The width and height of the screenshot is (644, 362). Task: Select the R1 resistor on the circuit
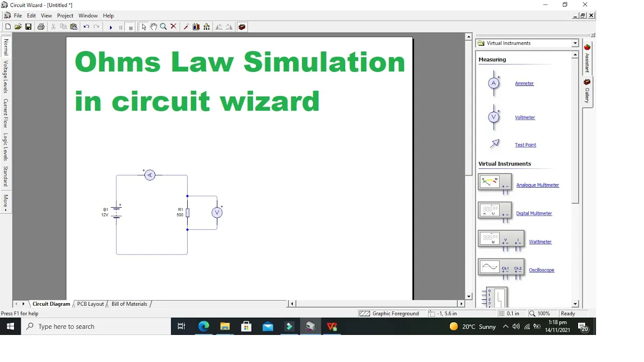[x=187, y=213]
